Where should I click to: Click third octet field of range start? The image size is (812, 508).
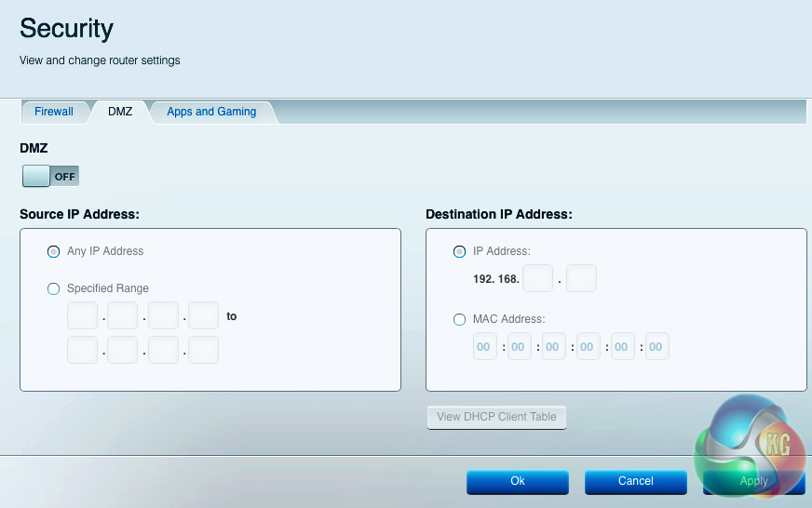coord(163,315)
